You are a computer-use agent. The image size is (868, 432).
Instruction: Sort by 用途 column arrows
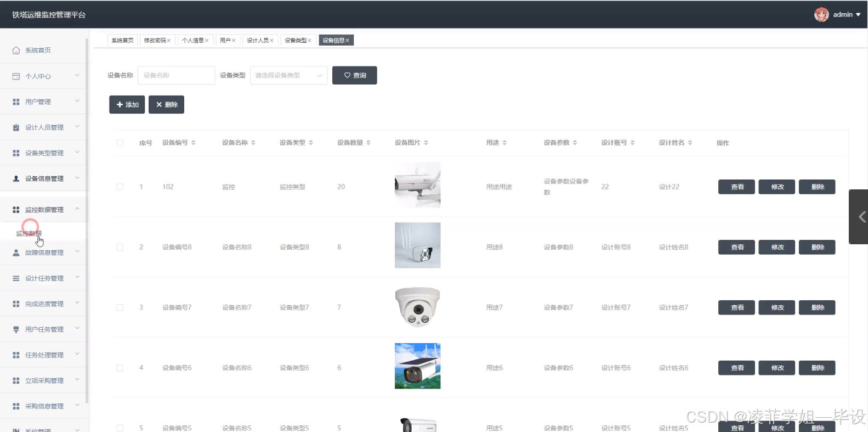504,143
